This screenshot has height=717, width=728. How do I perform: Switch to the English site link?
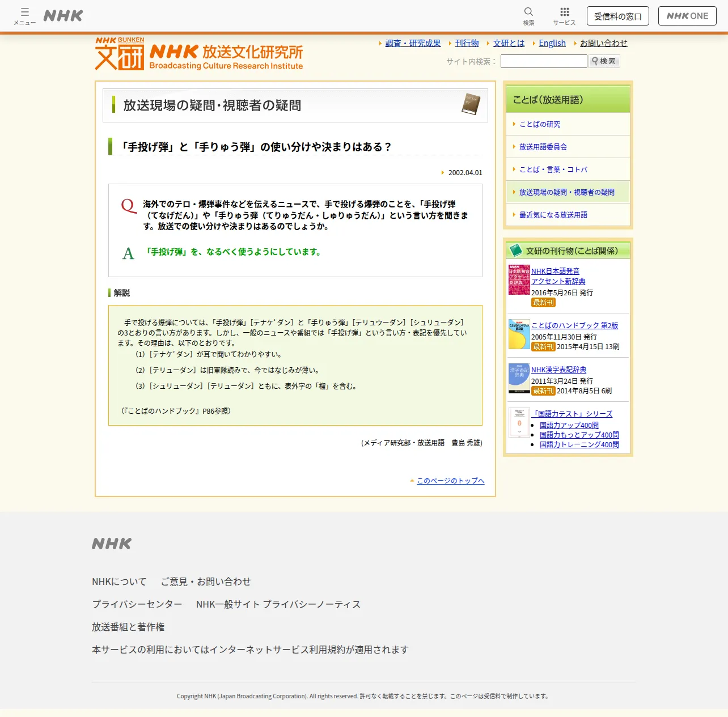click(x=552, y=43)
